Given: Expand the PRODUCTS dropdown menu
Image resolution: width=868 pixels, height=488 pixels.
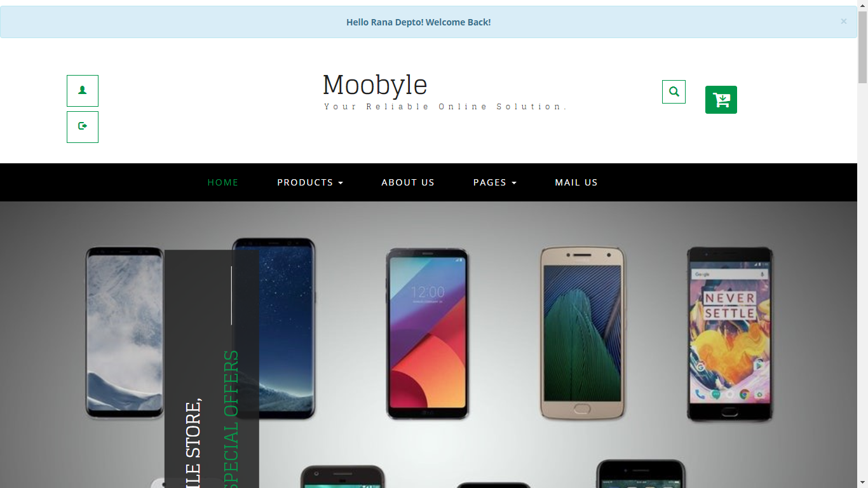Looking at the screenshot, I should pyautogui.click(x=310, y=182).
